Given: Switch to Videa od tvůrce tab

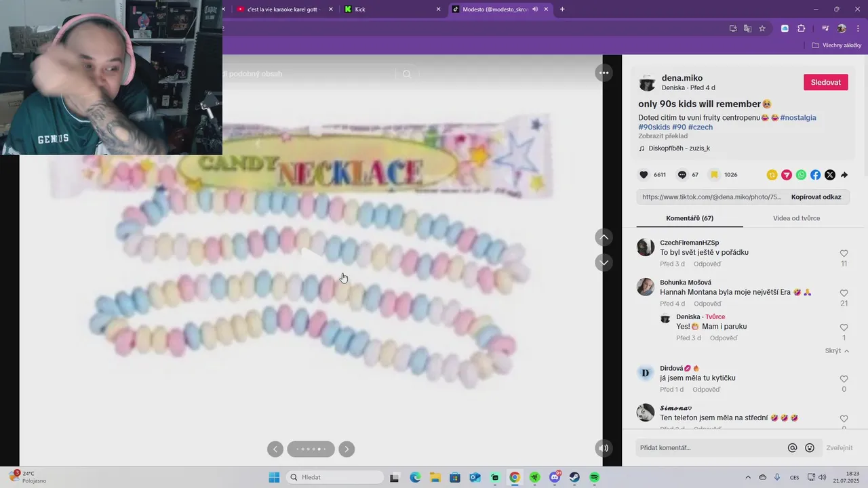Looking at the screenshot, I should pyautogui.click(x=796, y=218).
